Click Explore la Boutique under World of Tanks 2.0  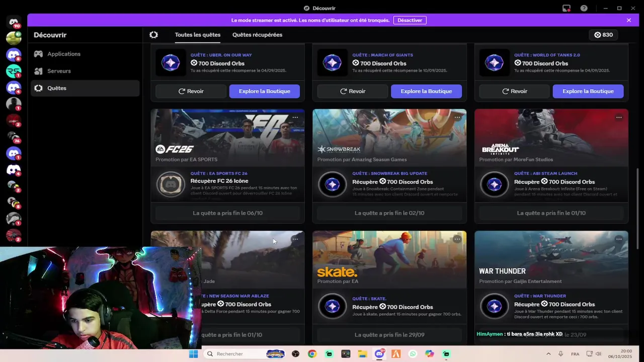[x=588, y=91]
